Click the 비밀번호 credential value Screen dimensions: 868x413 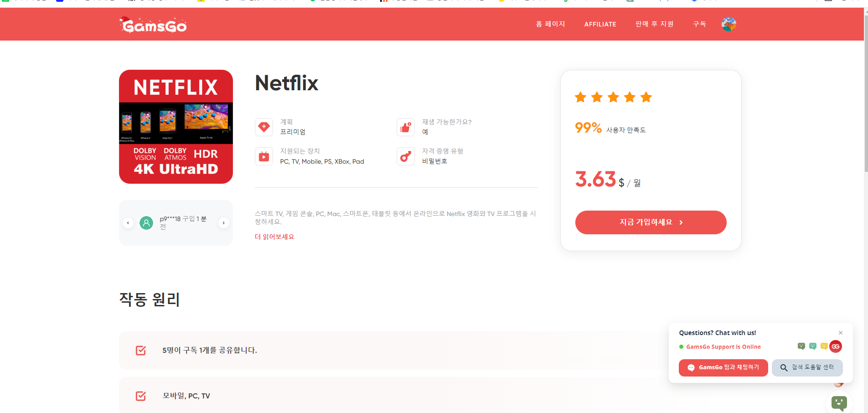(434, 161)
